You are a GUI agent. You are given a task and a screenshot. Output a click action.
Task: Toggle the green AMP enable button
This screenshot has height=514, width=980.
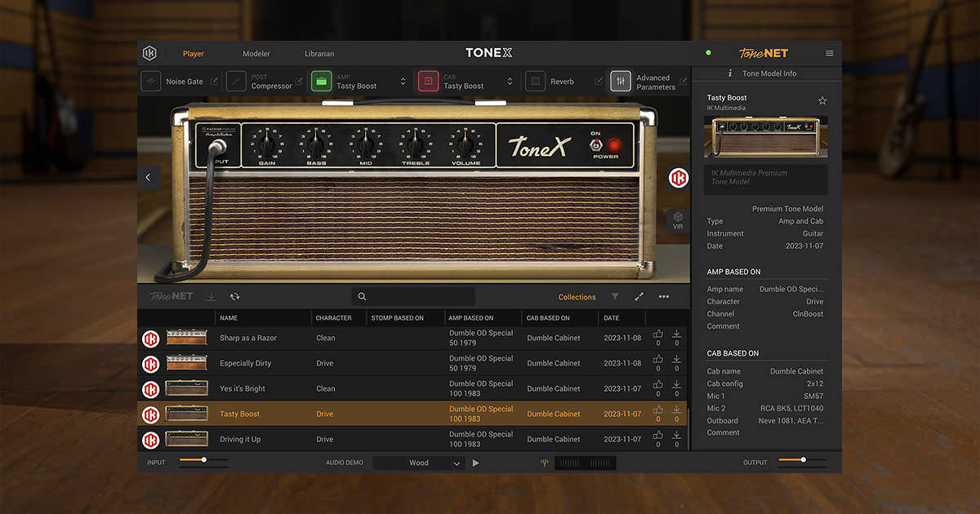point(322,82)
